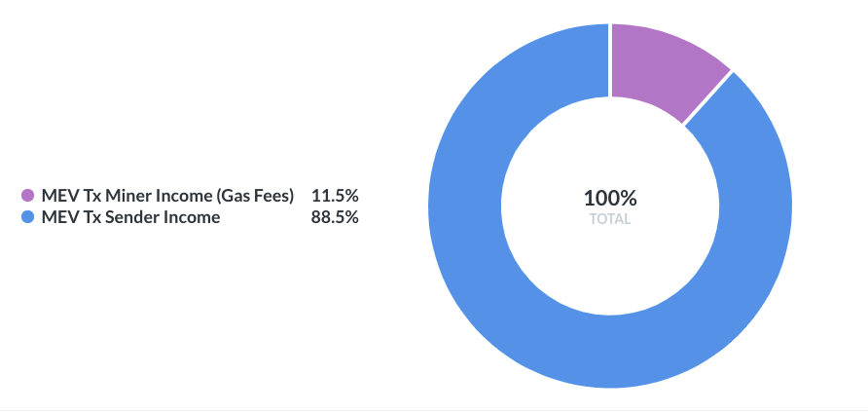Click the 100% text in the donut center
The height and width of the screenshot is (412, 868).
click(610, 198)
